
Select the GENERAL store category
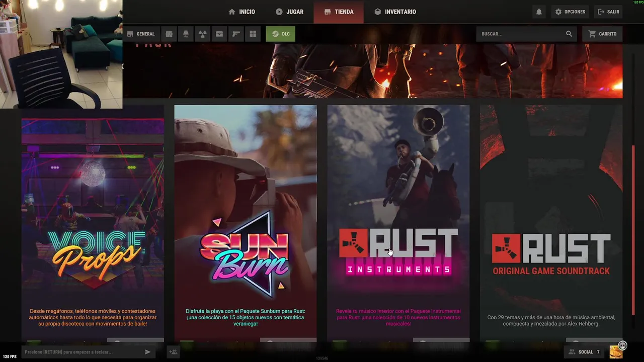[141, 34]
